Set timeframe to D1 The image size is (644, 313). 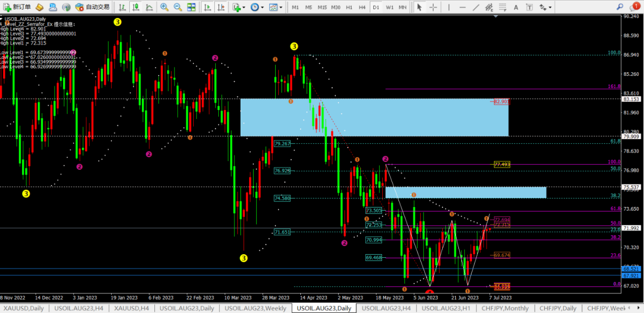(376, 7)
